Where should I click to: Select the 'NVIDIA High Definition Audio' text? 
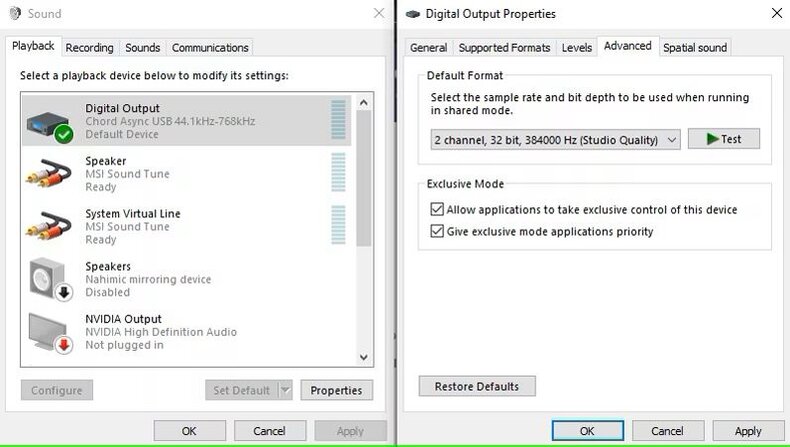(x=161, y=332)
